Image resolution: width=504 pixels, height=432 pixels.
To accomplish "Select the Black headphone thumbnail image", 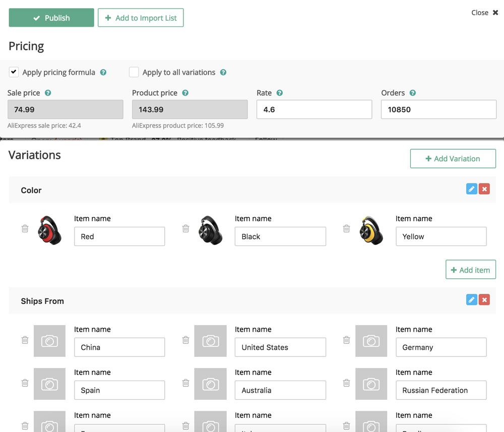I will pyautogui.click(x=210, y=231).
